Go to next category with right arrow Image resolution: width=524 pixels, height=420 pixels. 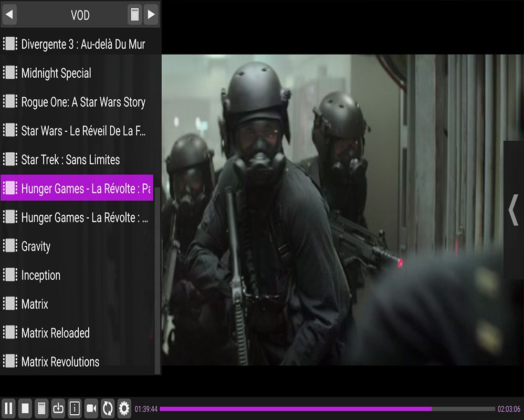point(151,14)
